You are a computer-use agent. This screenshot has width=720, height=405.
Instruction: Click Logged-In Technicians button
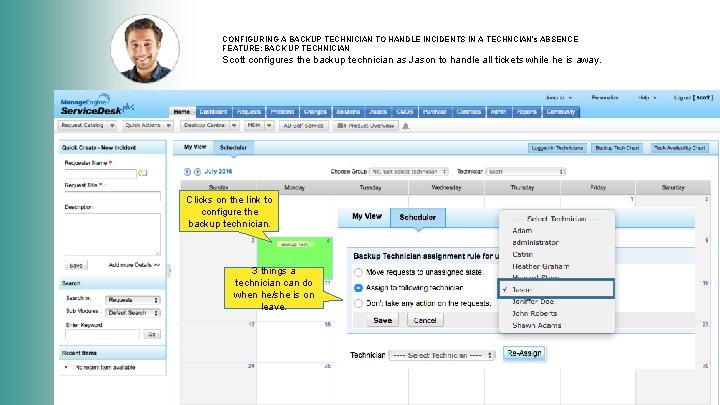(557, 148)
